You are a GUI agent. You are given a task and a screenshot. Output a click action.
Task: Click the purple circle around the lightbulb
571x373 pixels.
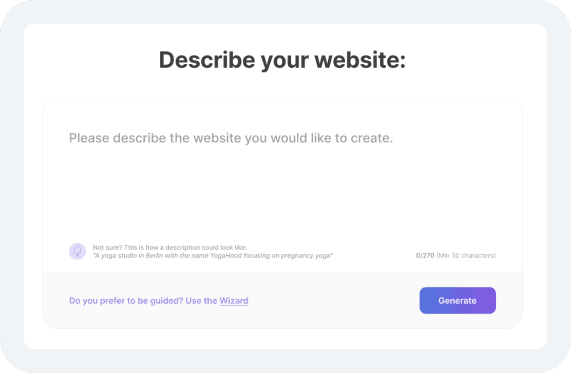pos(78,251)
